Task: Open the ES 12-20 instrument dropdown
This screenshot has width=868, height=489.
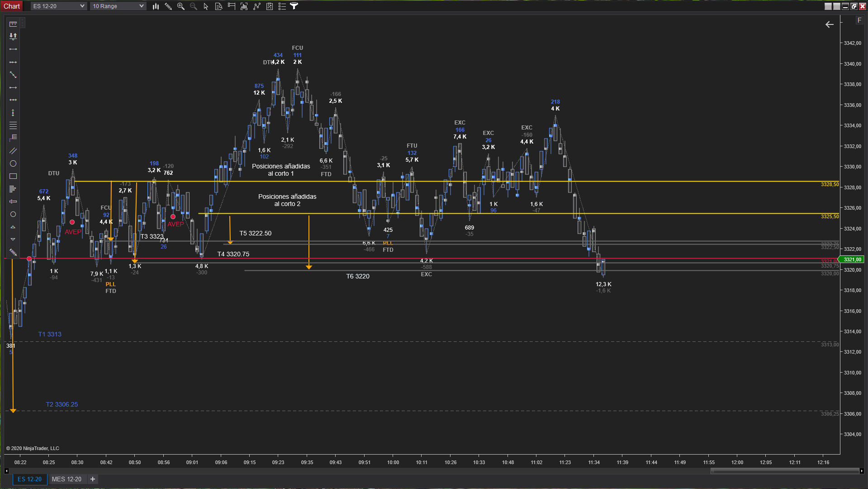Action: 58,6
